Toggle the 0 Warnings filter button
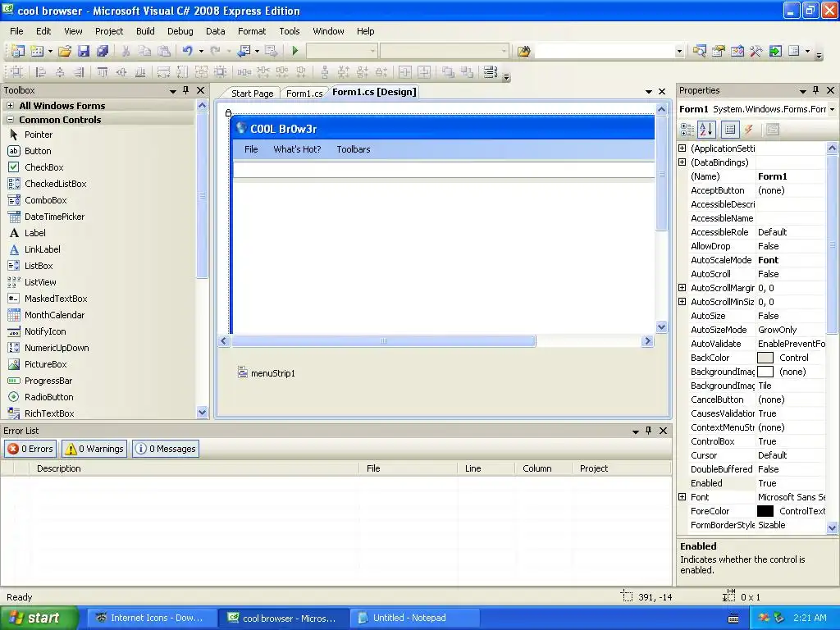840x630 pixels. coord(94,449)
